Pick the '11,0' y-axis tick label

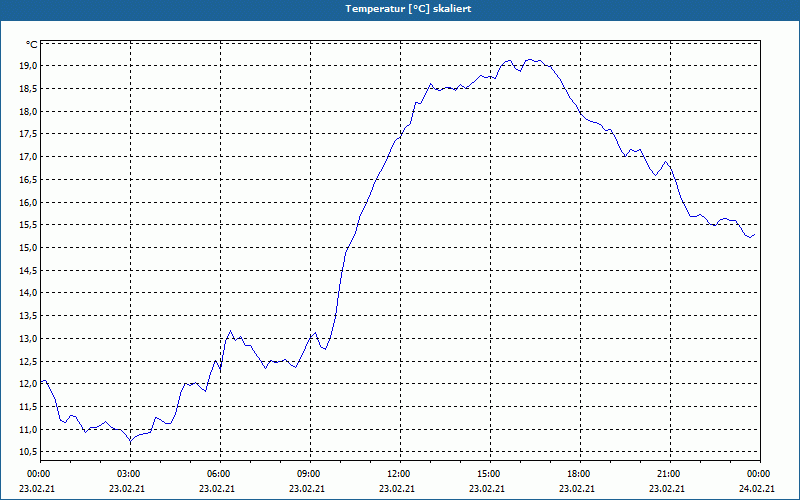[29, 430]
